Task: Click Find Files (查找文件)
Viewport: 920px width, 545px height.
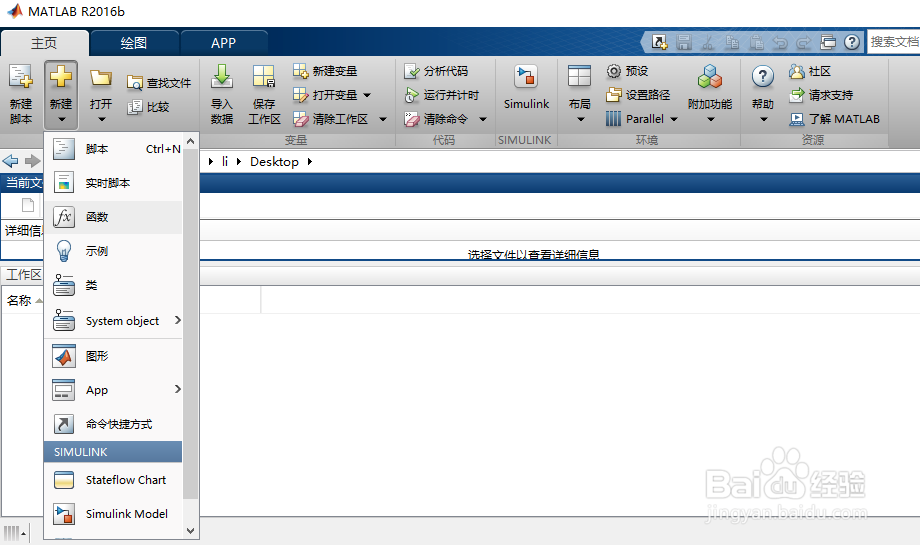Action: (159, 83)
